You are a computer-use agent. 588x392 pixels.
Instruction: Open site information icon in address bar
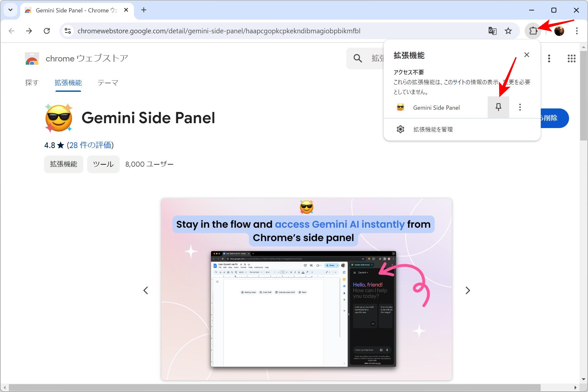(68, 31)
